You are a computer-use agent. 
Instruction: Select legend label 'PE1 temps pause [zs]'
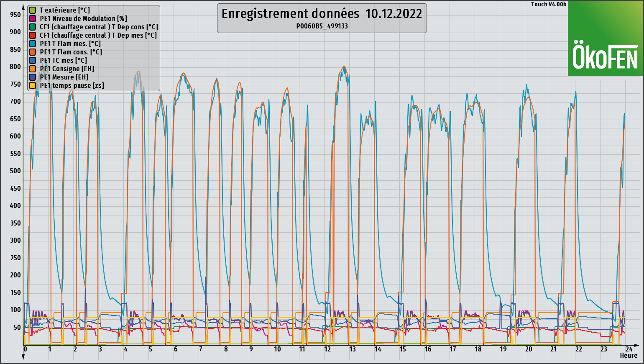point(72,85)
